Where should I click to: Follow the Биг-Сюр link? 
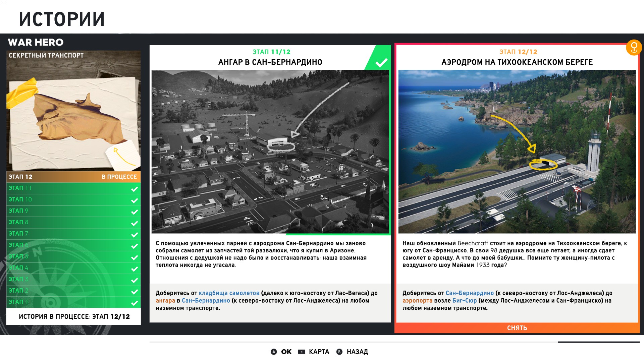pyautogui.click(x=465, y=301)
